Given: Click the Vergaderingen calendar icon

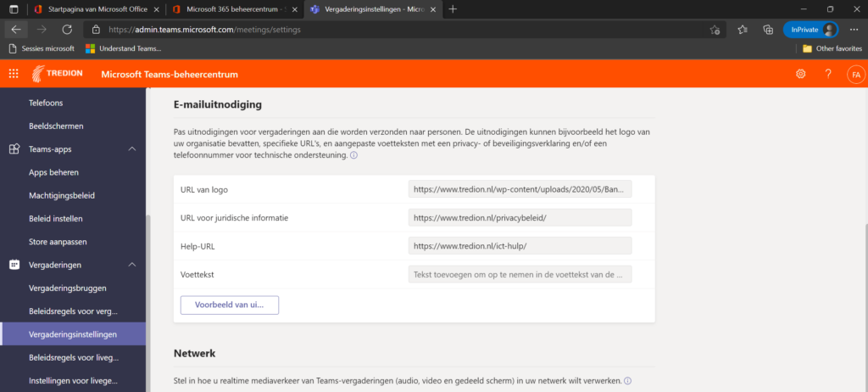Looking at the screenshot, I should pos(14,265).
